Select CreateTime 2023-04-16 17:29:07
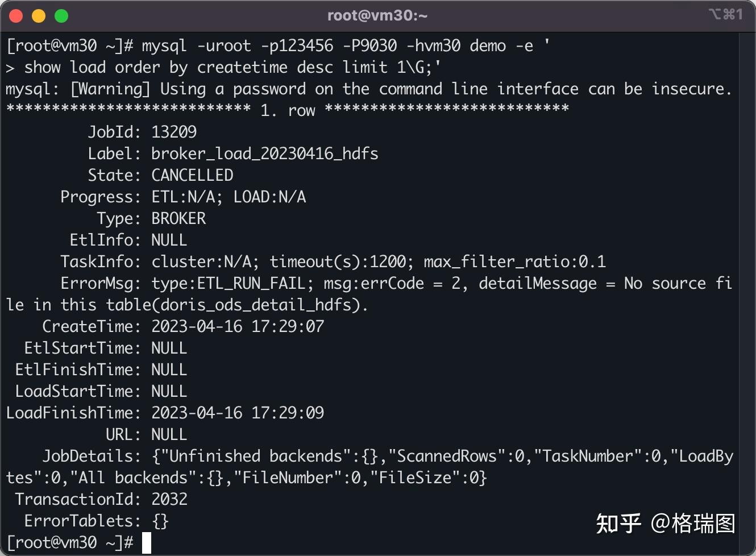The image size is (756, 556). point(238,326)
